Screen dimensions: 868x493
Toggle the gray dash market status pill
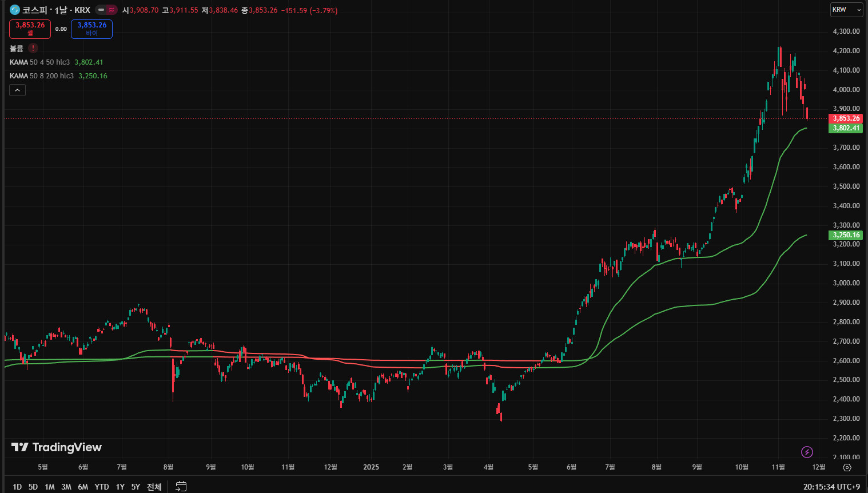click(101, 10)
